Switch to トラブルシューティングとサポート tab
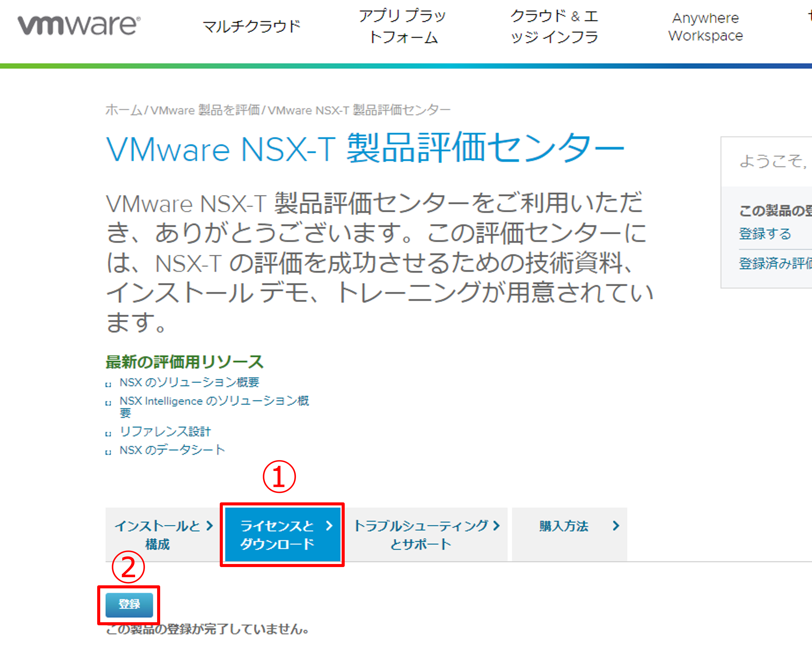Image resolution: width=812 pixels, height=651 pixels. click(x=421, y=535)
